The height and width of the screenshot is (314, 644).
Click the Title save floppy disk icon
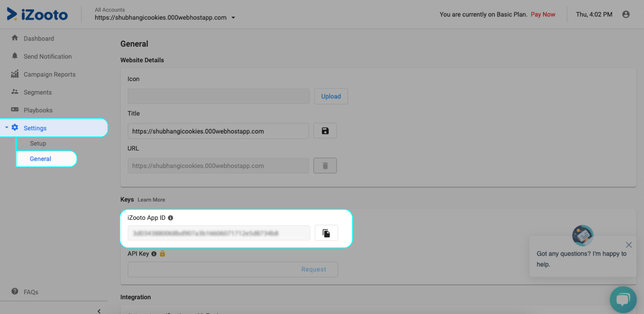[325, 131]
